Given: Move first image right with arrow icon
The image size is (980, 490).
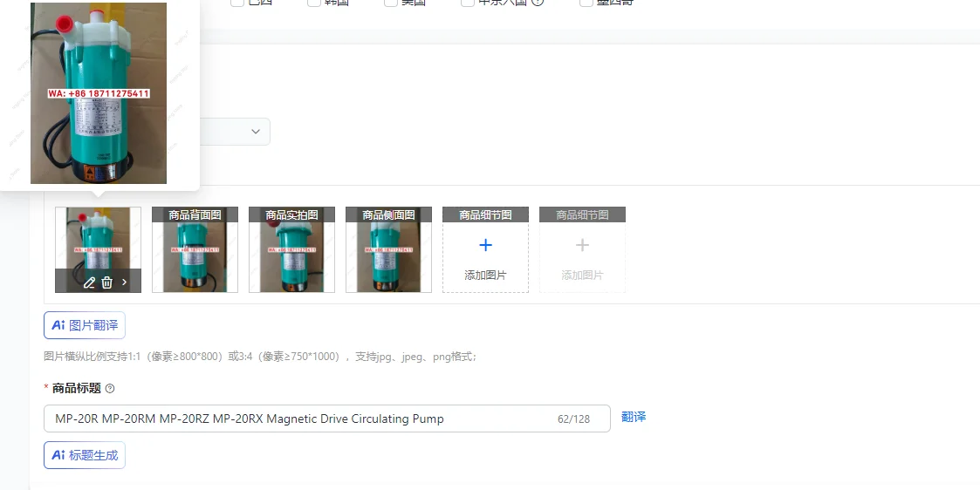Looking at the screenshot, I should click(125, 282).
